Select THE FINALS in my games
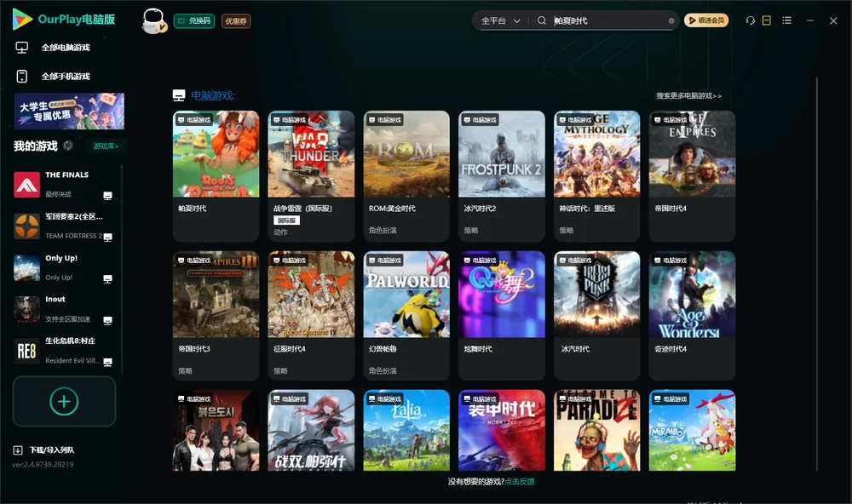 coord(64,185)
